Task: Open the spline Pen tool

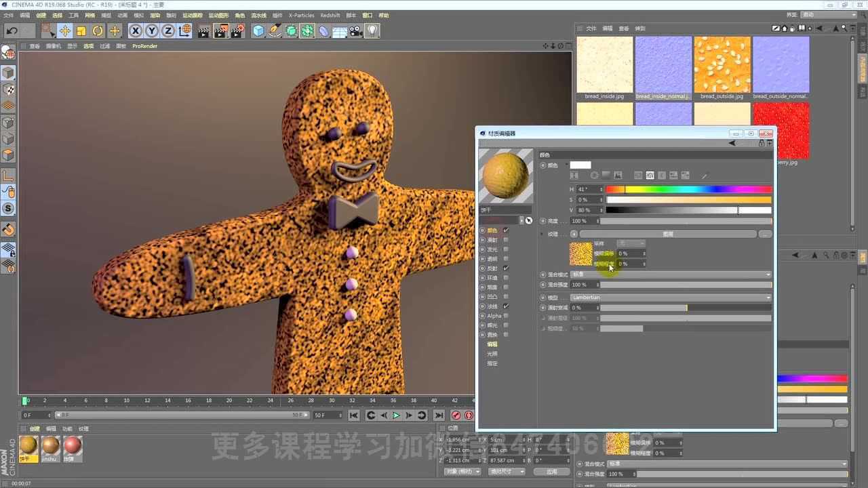Action: 275,30
